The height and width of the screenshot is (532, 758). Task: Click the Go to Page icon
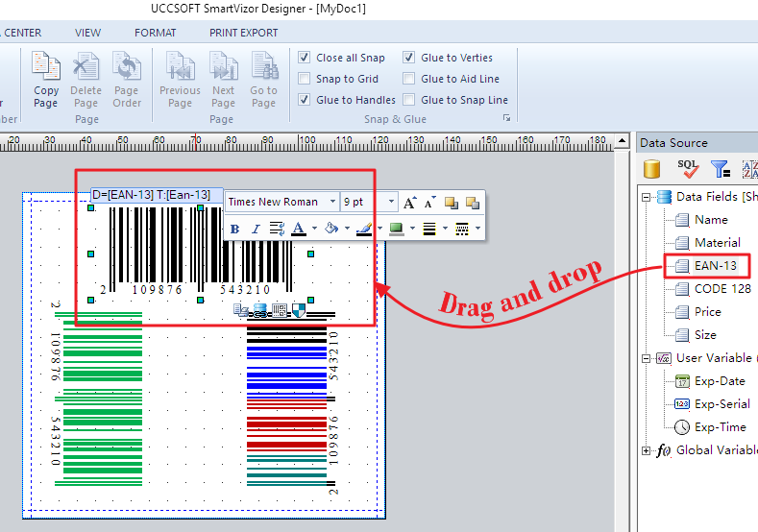click(x=264, y=66)
